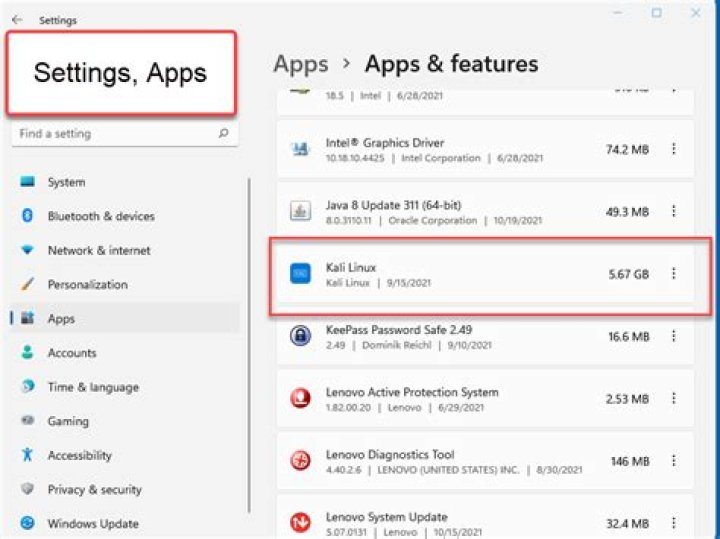
Task: Click the sidebar vertical scrollbar
Action: point(249,346)
